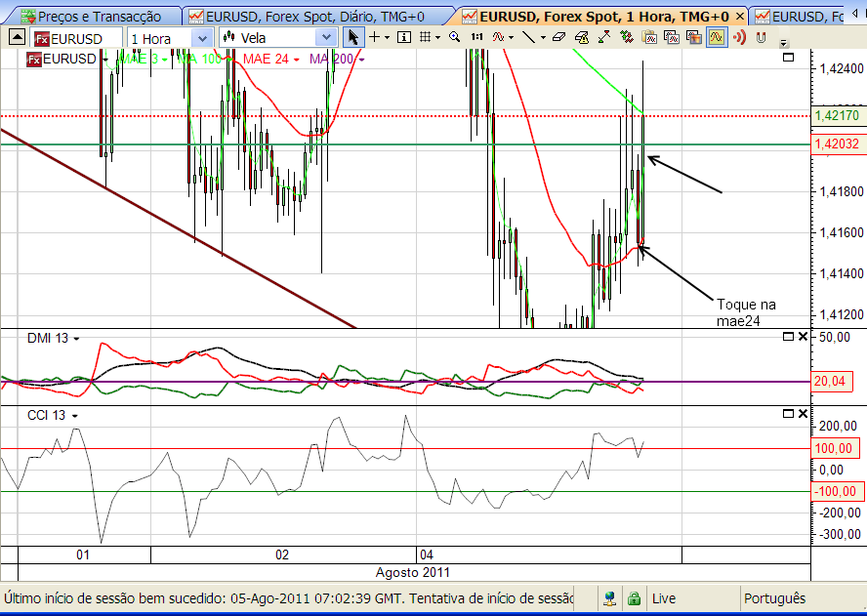Toggle the chart grid icon
Screen dimensions: 867x616
pos(426,38)
